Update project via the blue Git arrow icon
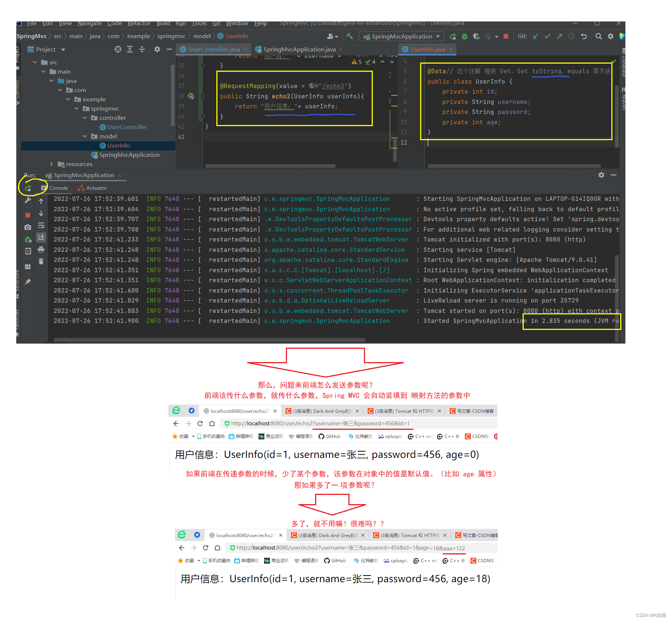 (x=536, y=36)
